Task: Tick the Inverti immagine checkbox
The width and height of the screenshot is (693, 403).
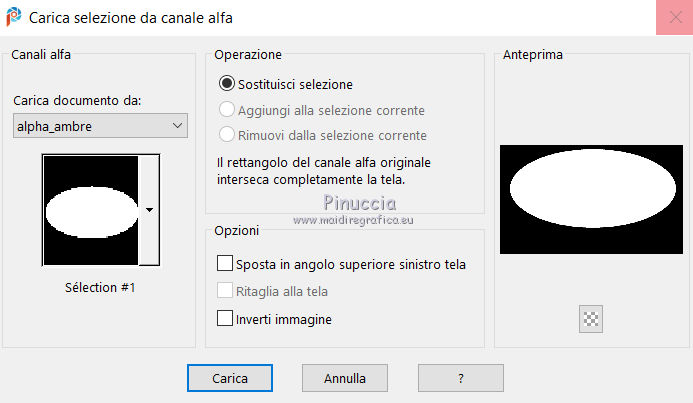Action: [x=224, y=319]
